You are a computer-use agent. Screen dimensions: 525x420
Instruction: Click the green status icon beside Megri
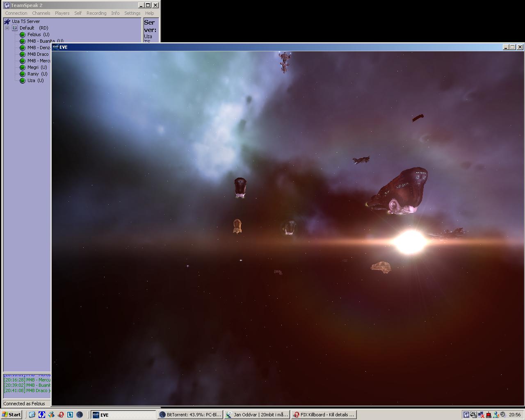point(23,67)
